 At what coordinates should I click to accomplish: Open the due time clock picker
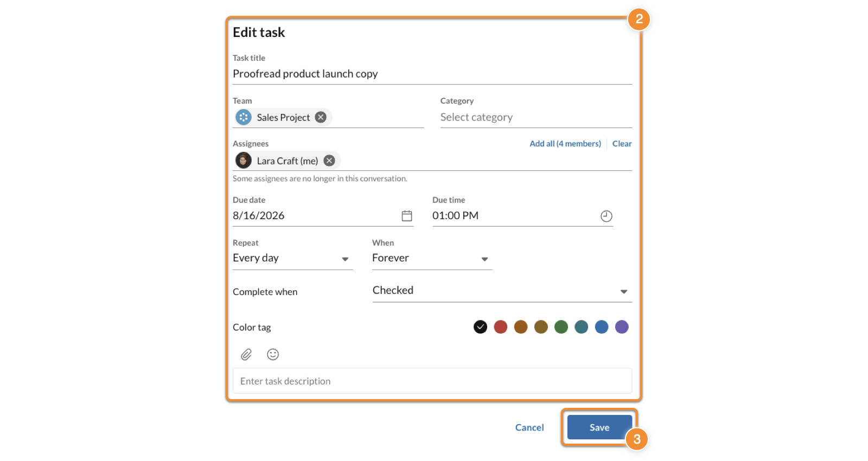606,216
